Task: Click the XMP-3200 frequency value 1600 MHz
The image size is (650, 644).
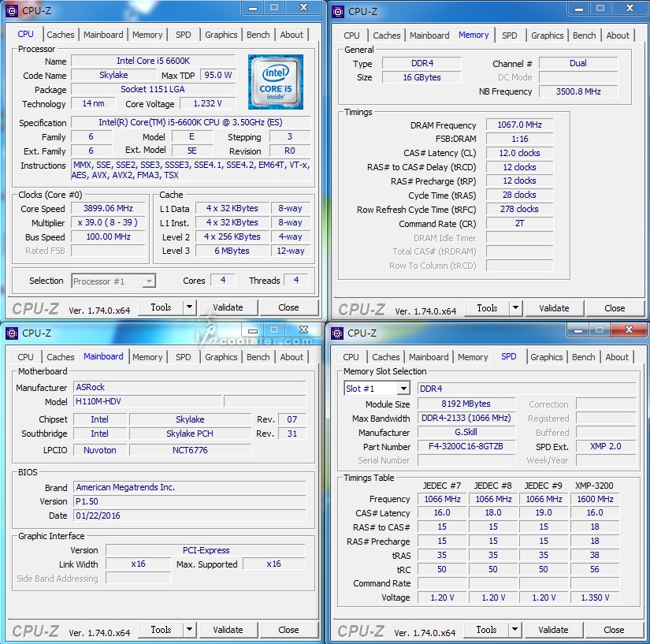Action: pos(595,499)
